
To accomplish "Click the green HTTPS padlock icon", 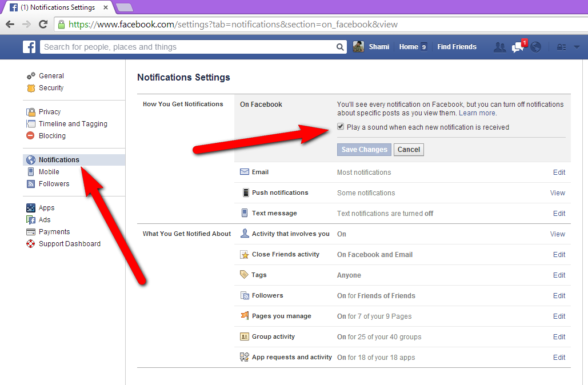I will click(61, 25).
